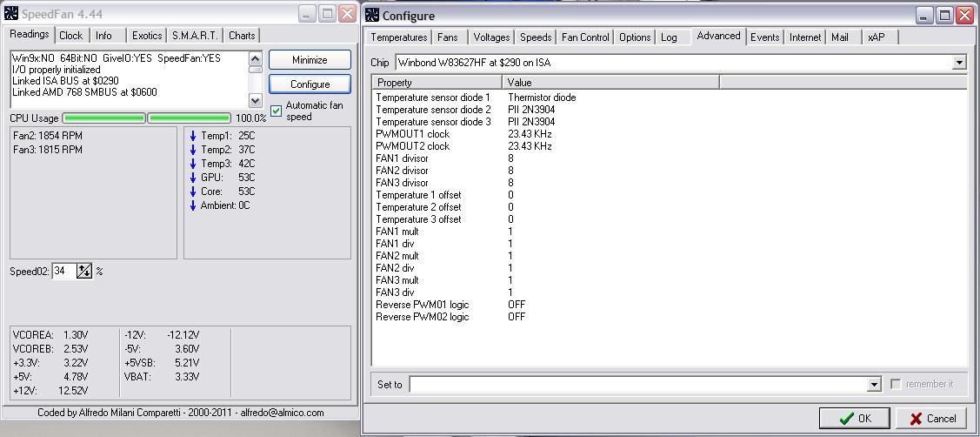Click the Core temperature arrow icon
Screen dimensions: 980x437
(193, 191)
